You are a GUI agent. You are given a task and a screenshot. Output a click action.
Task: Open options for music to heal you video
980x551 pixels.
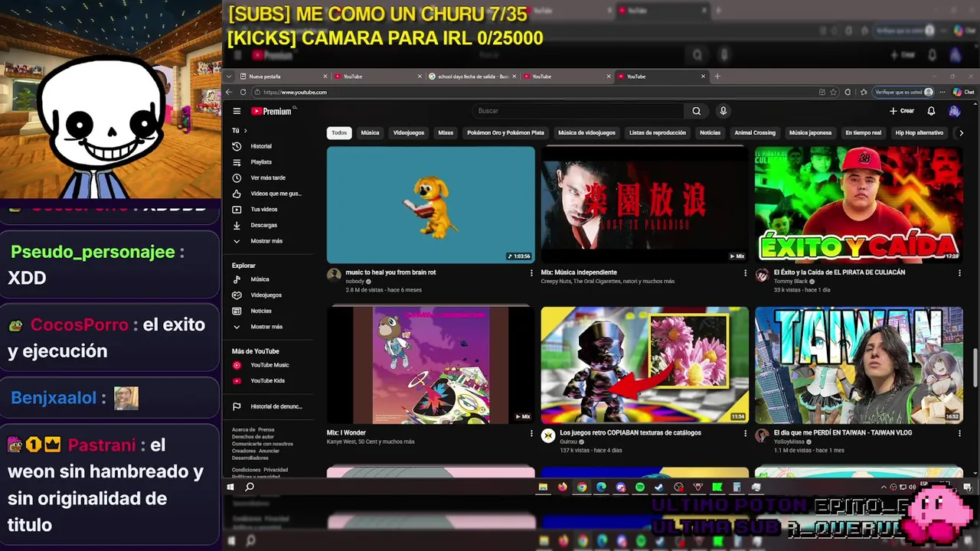[531, 273]
